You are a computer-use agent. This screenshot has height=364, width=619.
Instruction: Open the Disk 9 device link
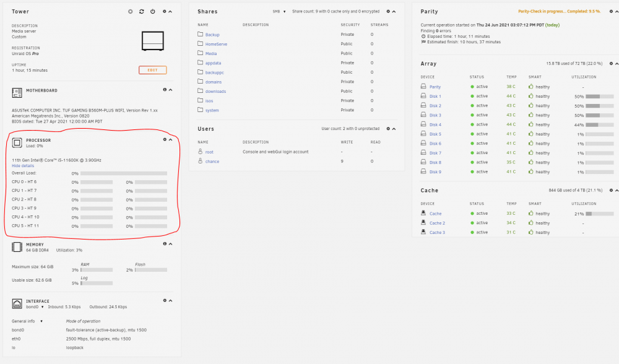(x=435, y=172)
